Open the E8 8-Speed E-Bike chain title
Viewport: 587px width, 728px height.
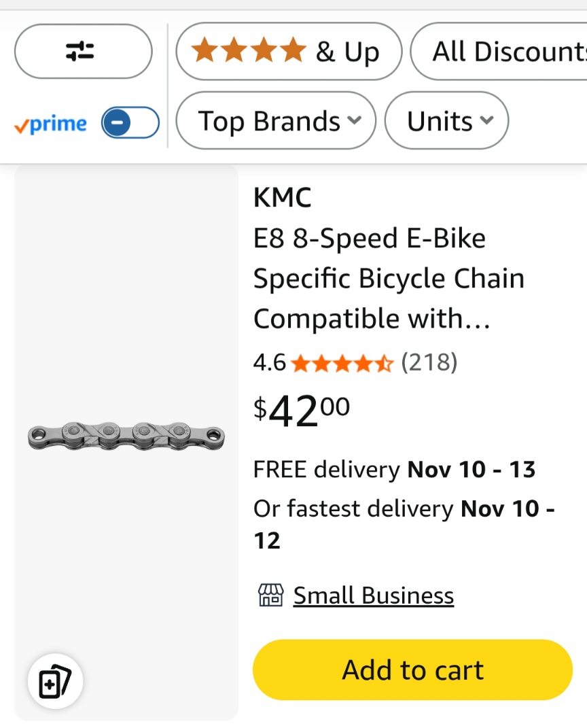(x=388, y=279)
